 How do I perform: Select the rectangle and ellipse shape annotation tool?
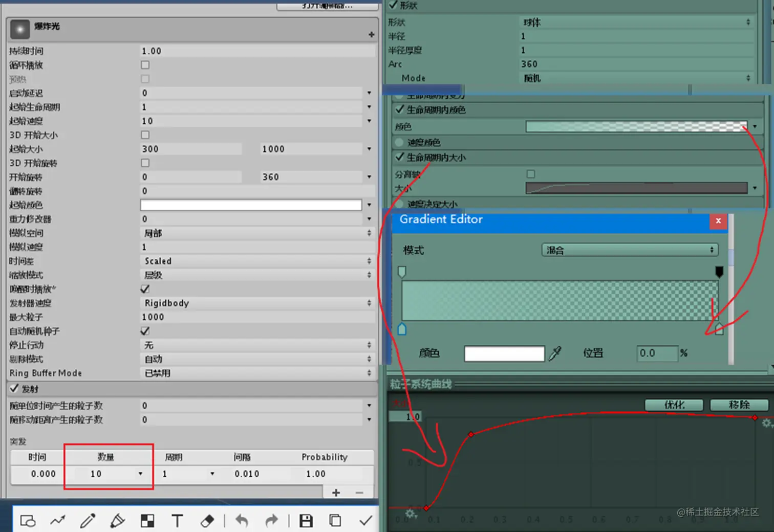[28, 521]
